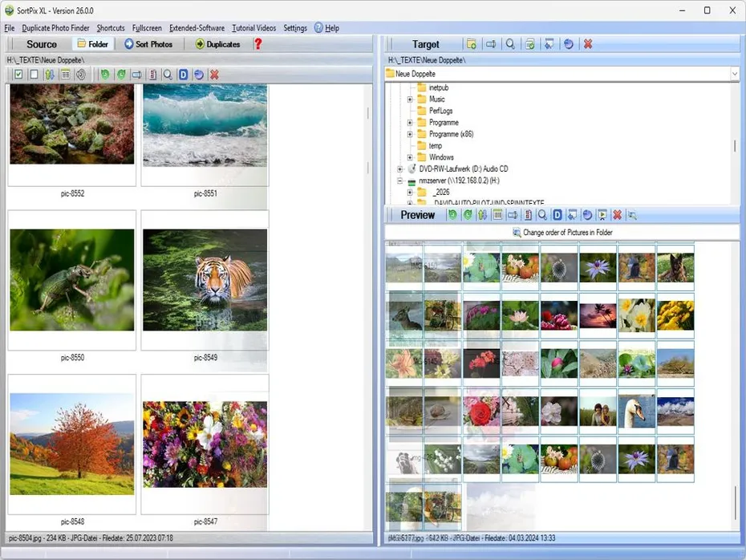This screenshot has height=560, width=746.
Task: Start slideshow icon in the Preview toolbar
Action: pyautogui.click(x=602, y=215)
